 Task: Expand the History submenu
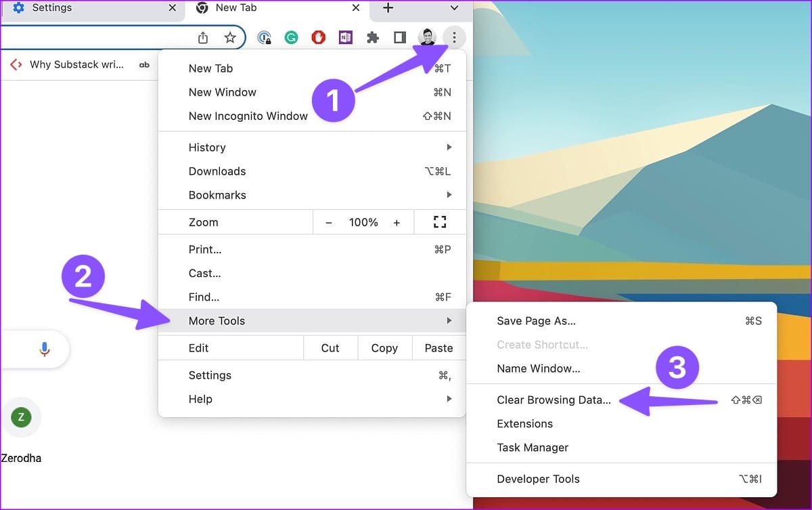312,148
